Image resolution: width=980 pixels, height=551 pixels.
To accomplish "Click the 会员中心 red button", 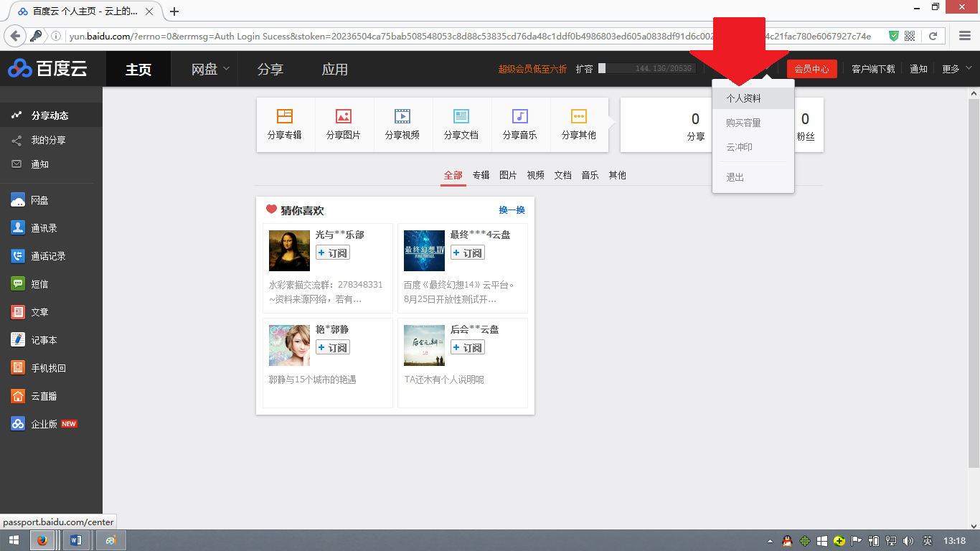I will (811, 69).
